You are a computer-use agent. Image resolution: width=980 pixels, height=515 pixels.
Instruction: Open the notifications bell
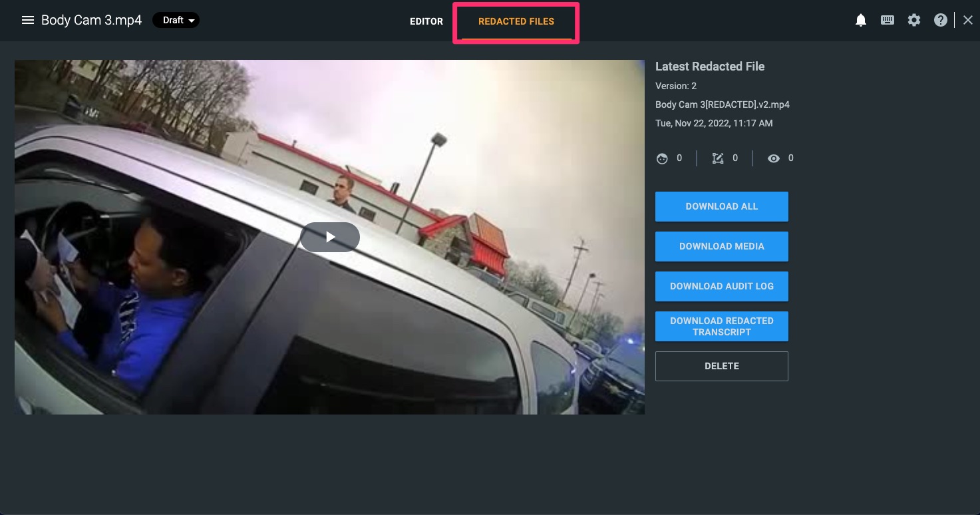point(861,20)
